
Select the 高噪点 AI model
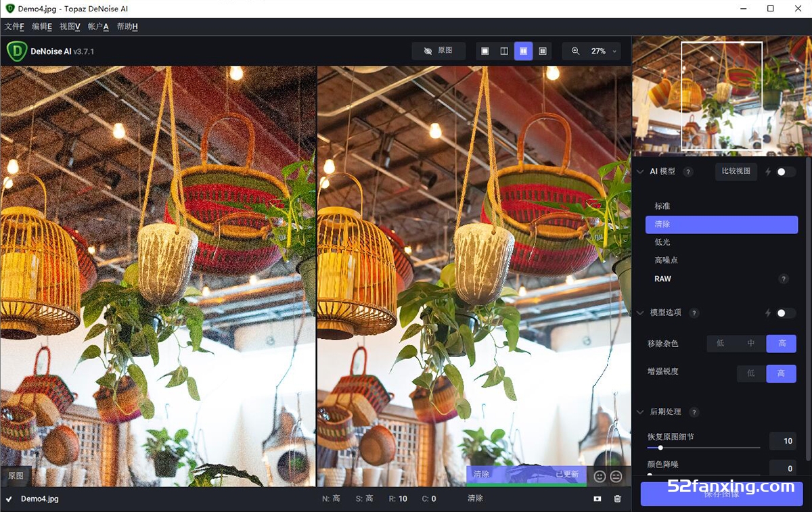pos(721,260)
